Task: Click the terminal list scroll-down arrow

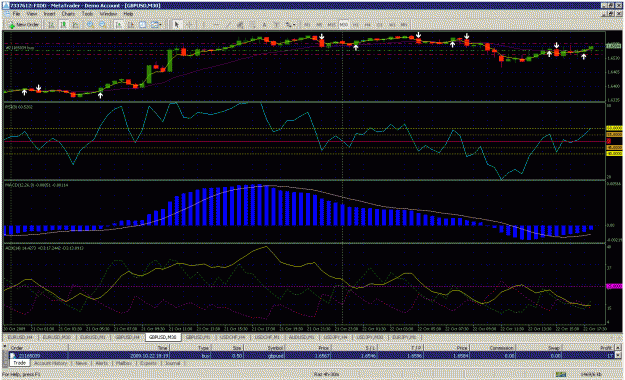Action: (x=618, y=355)
